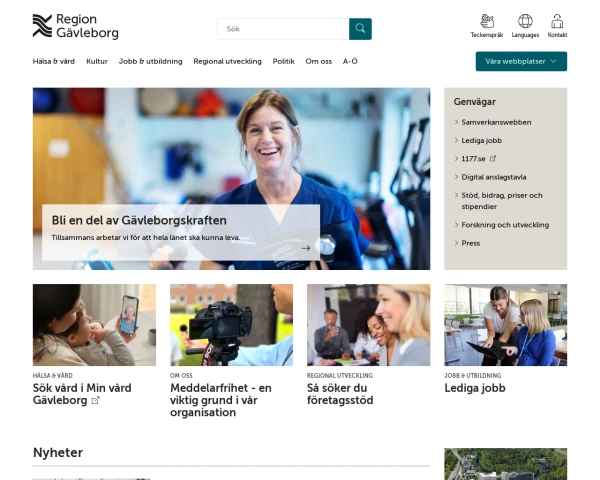Open Forskning och utveckling shortcut

click(505, 225)
